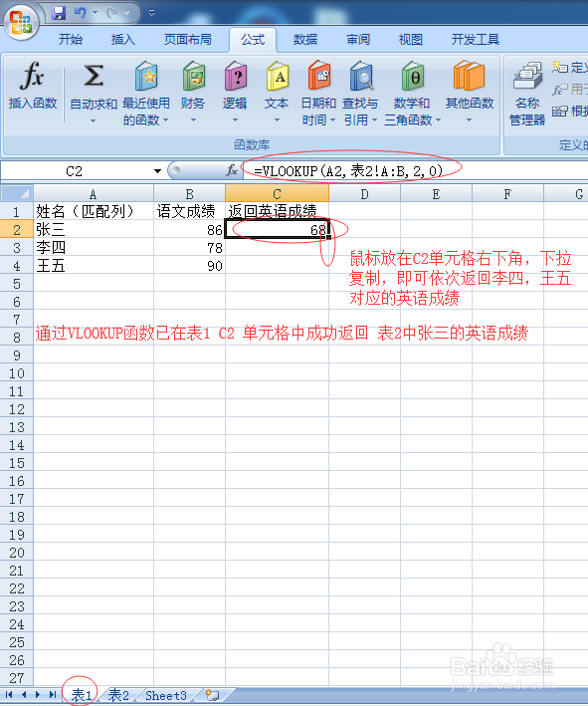Open the 财务 functions book icon
The height and width of the screenshot is (706, 588).
coord(193,77)
